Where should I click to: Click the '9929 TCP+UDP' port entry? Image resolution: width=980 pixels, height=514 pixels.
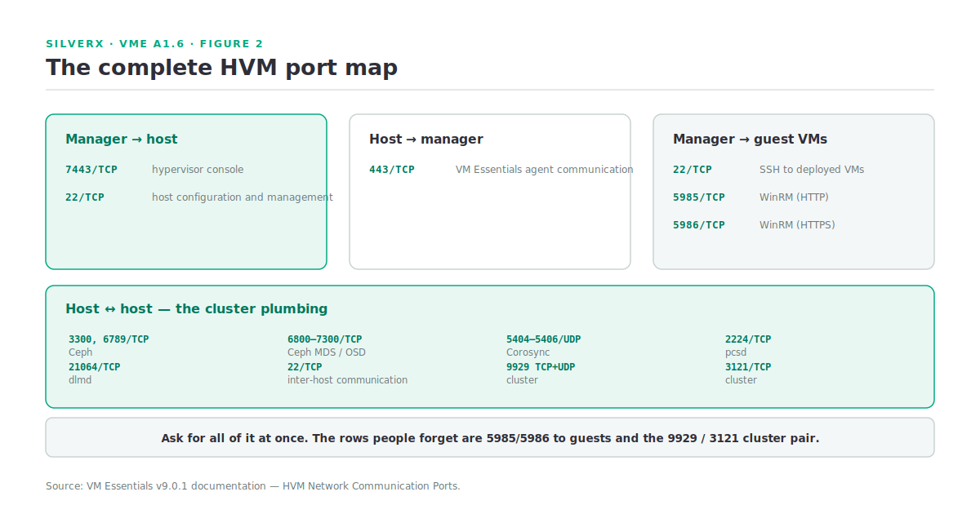tap(541, 367)
